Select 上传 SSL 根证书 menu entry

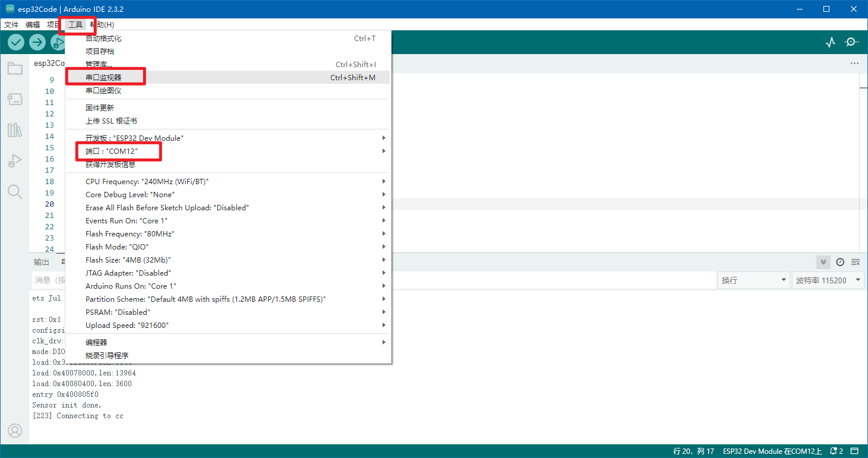[x=228, y=121]
